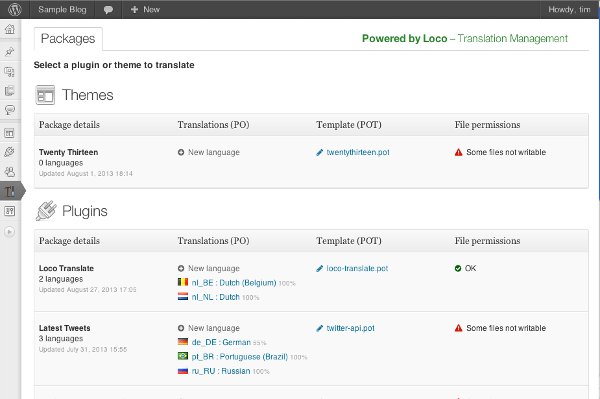The height and width of the screenshot is (399, 600).
Task: Click the Latest Tweets package name
Action: (65, 328)
